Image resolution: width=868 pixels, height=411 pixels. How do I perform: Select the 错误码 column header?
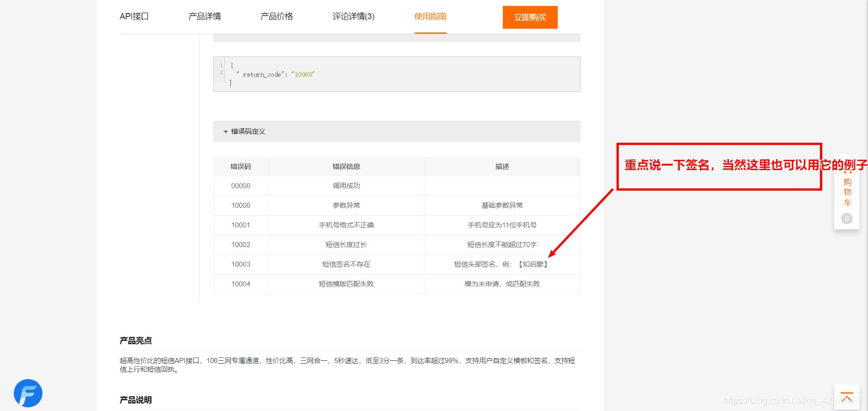pyautogui.click(x=241, y=167)
